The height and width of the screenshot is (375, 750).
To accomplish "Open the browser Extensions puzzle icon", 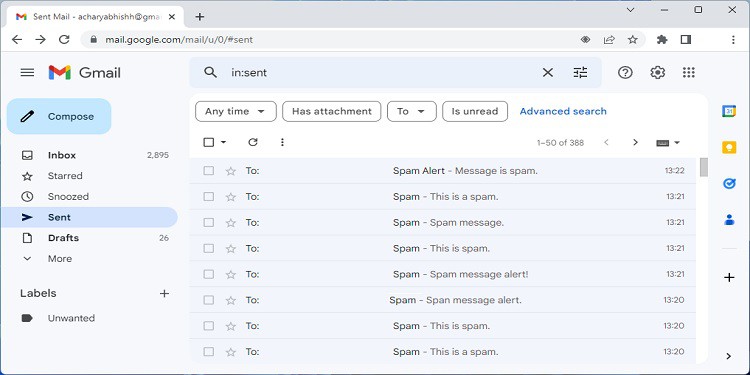I will point(662,40).
